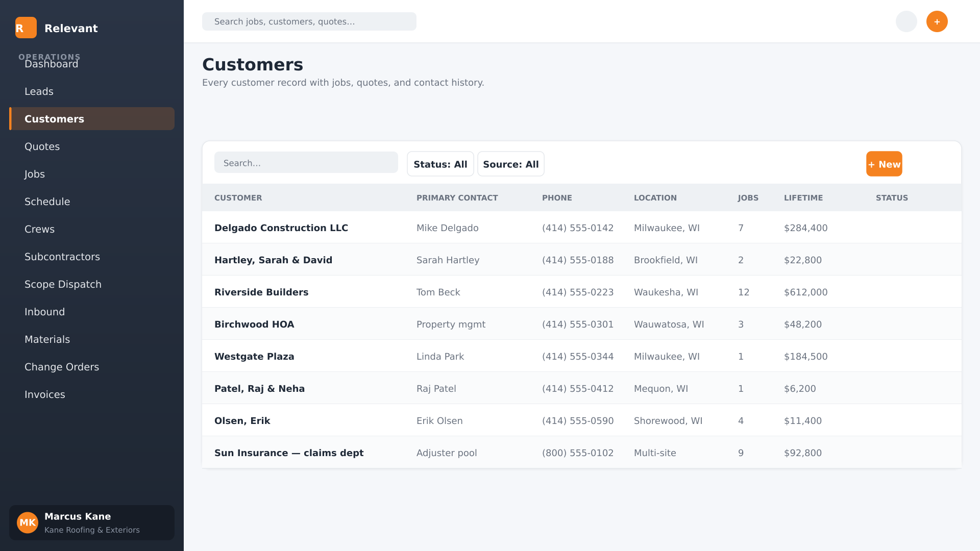
Task: Click contact name Sarah Hartley
Action: (x=448, y=260)
